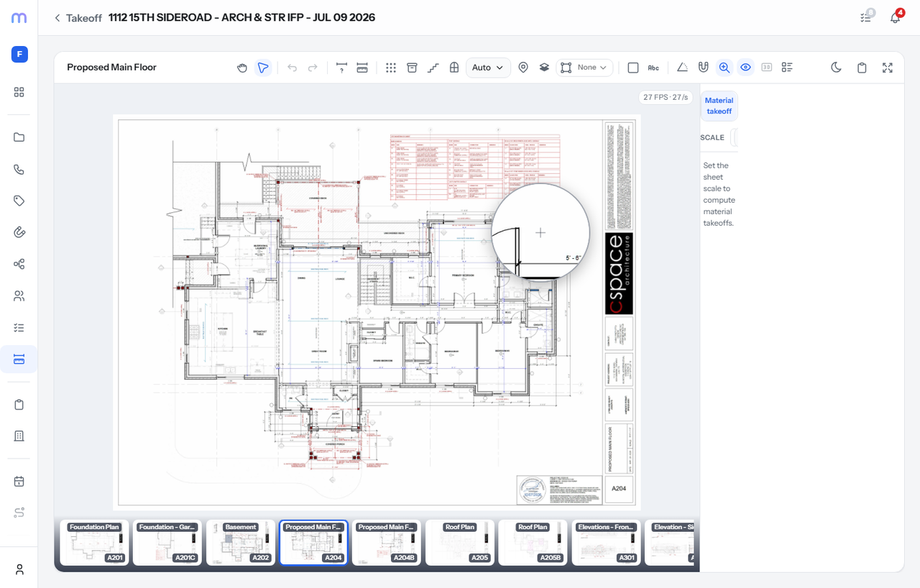The image size is (920, 588).
Task: Open the folder section in sidebar
Action: coord(19,137)
